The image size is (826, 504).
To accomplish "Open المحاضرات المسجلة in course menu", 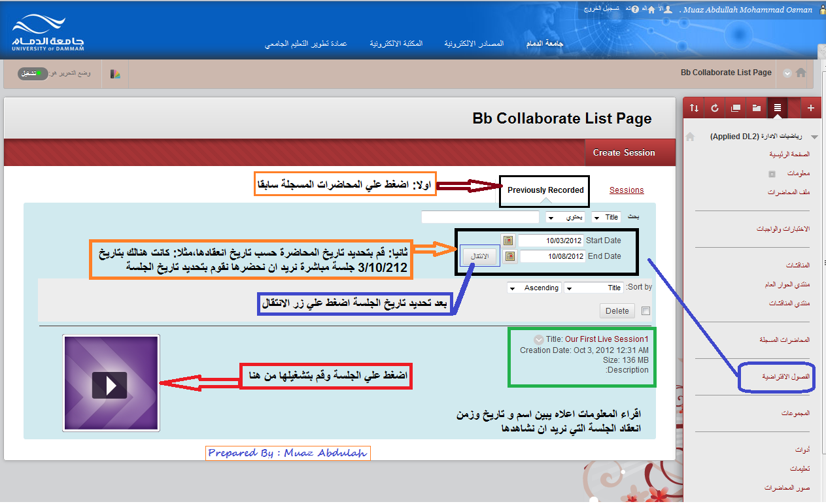I will [x=785, y=340].
